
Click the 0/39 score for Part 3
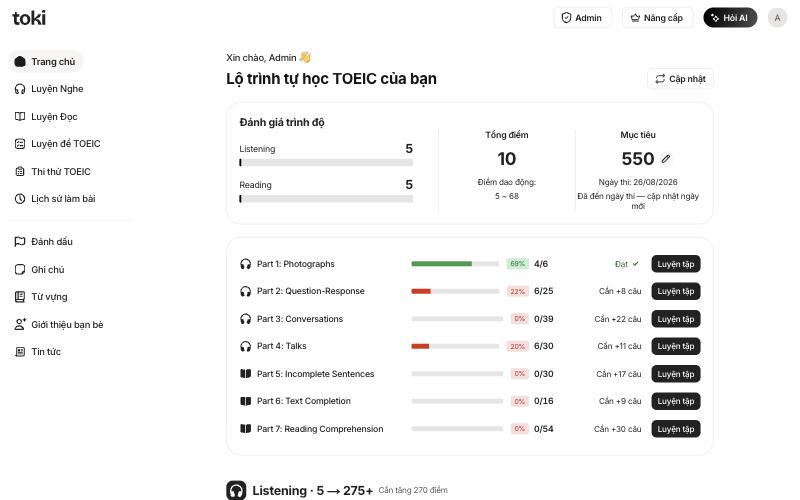(x=543, y=319)
